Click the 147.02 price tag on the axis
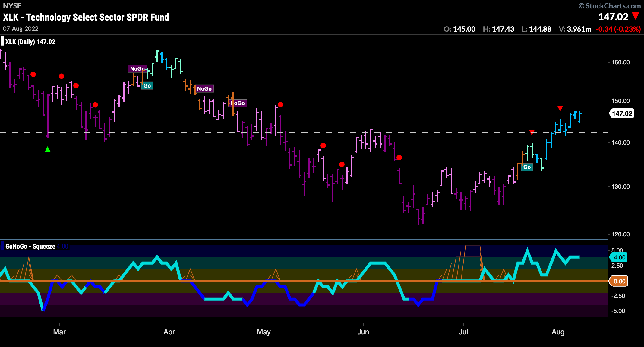 (622, 114)
